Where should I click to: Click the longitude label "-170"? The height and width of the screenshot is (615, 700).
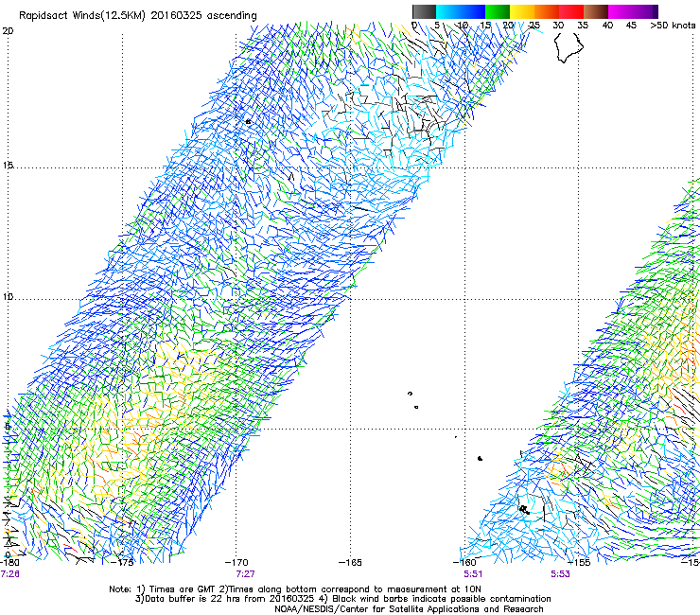(236, 562)
